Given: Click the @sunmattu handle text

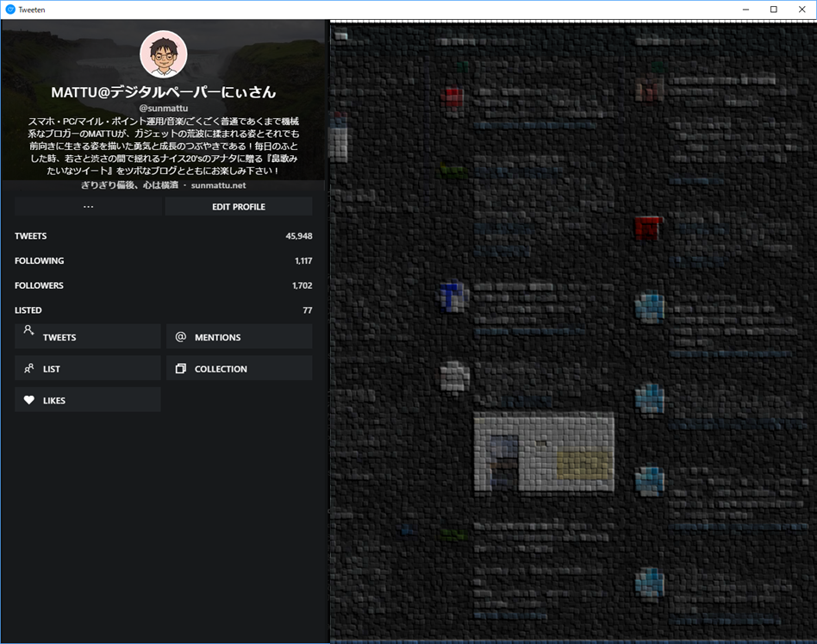Looking at the screenshot, I should point(164,109).
